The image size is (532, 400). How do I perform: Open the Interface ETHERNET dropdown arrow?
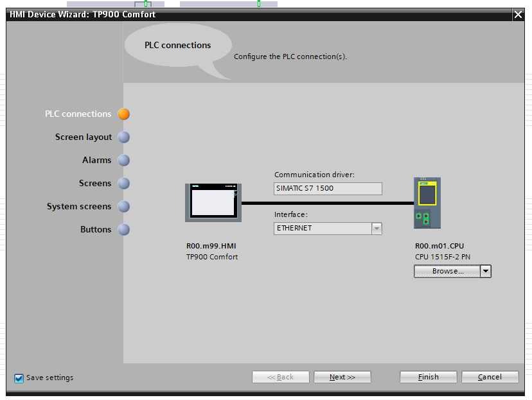coord(377,229)
